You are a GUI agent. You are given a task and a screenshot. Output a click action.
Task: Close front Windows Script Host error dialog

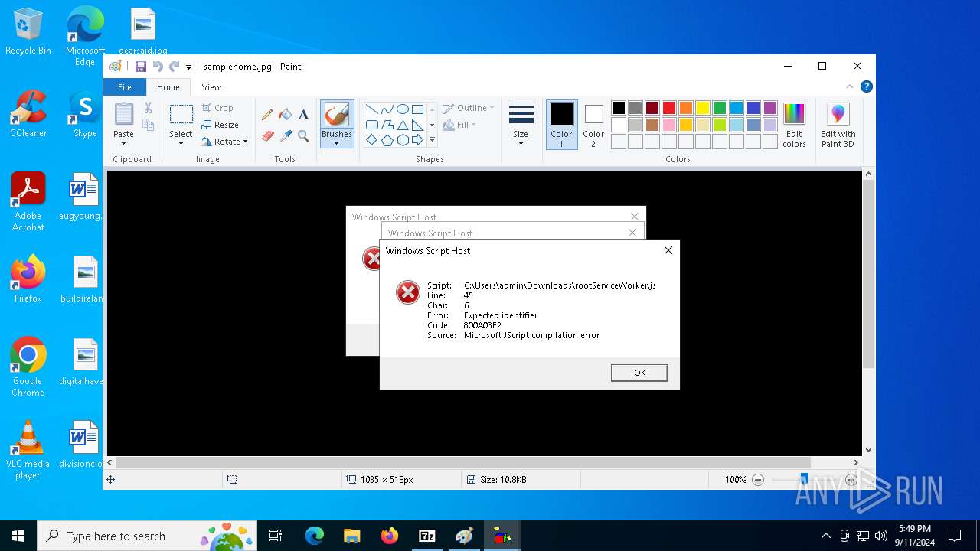tap(668, 250)
